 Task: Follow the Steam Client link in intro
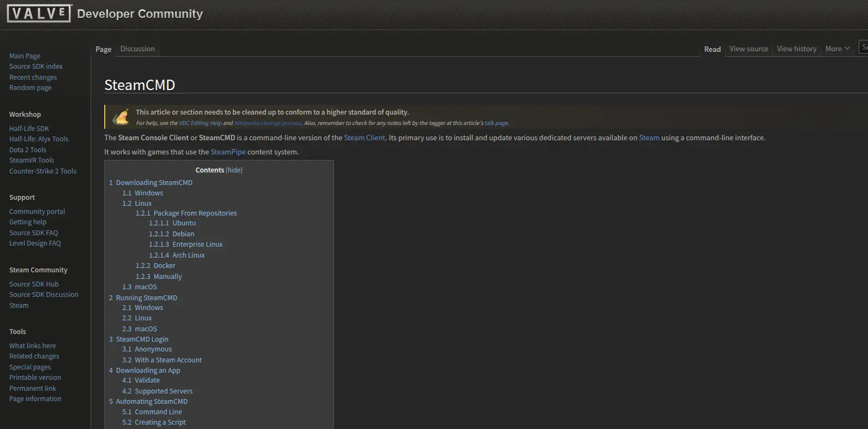364,138
